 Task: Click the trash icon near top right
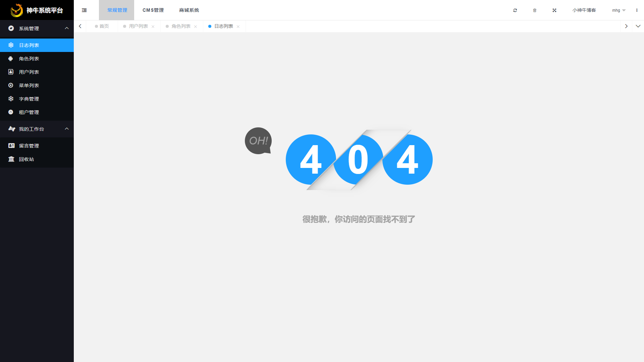point(535,10)
